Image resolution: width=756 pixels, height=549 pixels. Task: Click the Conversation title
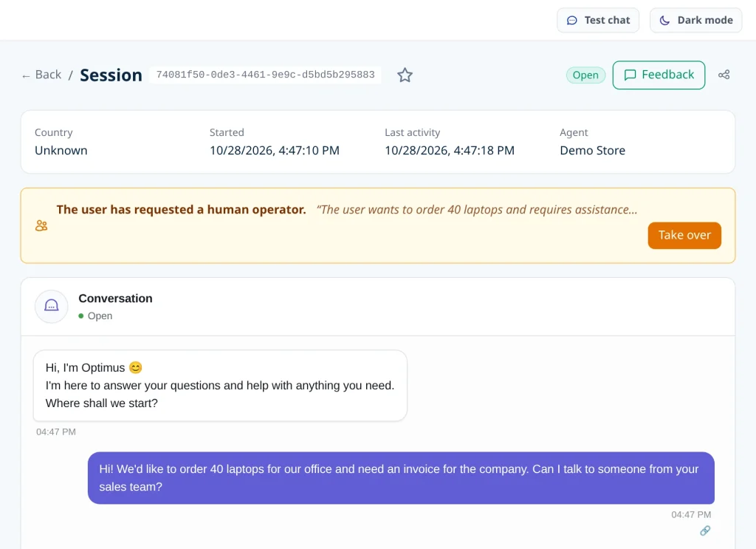tap(115, 299)
